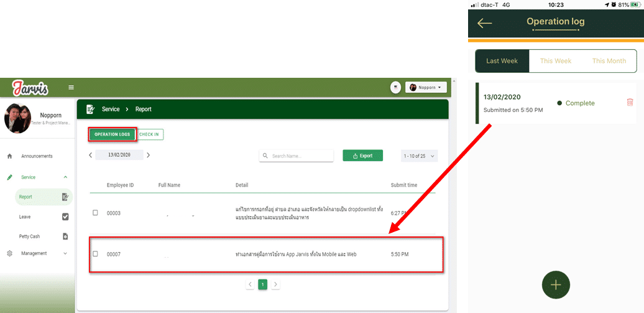Open the 1 - 10 of 25 dropdown
The height and width of the screenshot is (313, 644).
pyautogui.click(x=419, y=156)
